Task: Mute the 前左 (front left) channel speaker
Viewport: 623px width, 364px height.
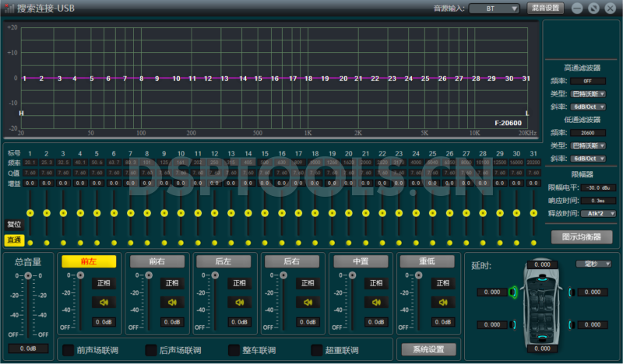Action: [x=105, y=302]
